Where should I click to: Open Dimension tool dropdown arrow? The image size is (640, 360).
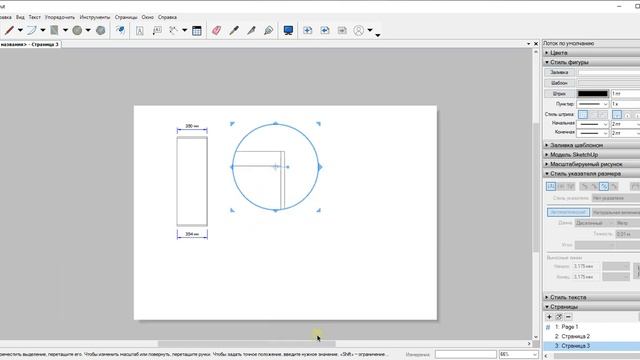[184, 30]
